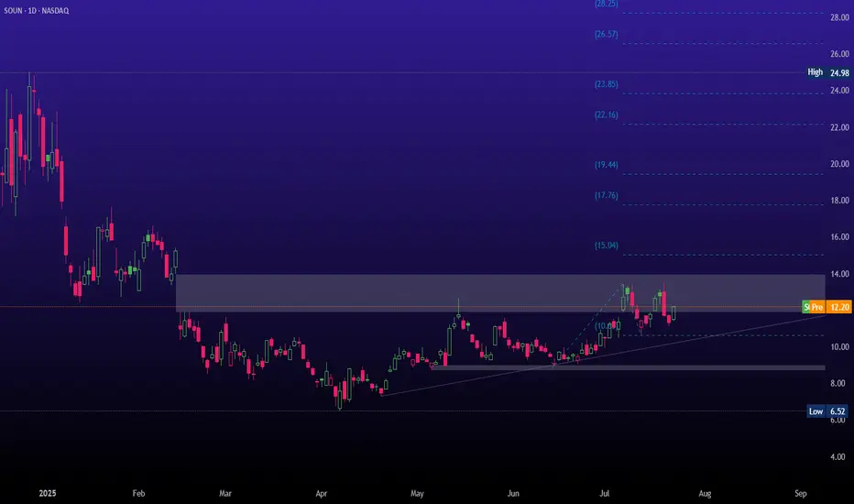Select the Low 6.52 price label
The width and height of the screenshot is (854, 504).
point(827,411)
